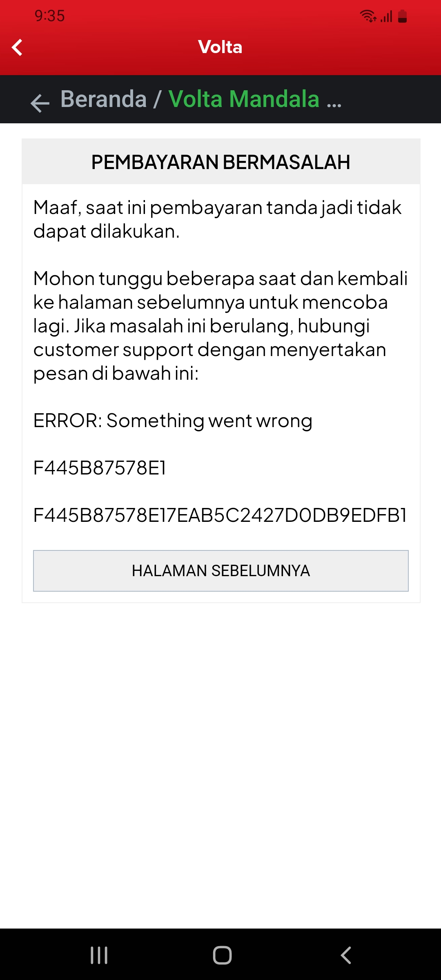Open the Beranda breadcrumb link
This screenshot has width=441, height=980.
tap(104, 99)
